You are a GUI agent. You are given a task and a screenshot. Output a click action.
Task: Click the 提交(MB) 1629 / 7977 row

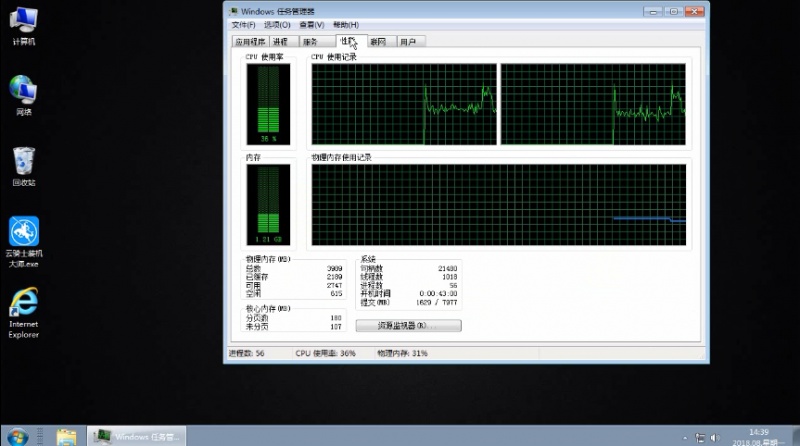tap(409, 302)
